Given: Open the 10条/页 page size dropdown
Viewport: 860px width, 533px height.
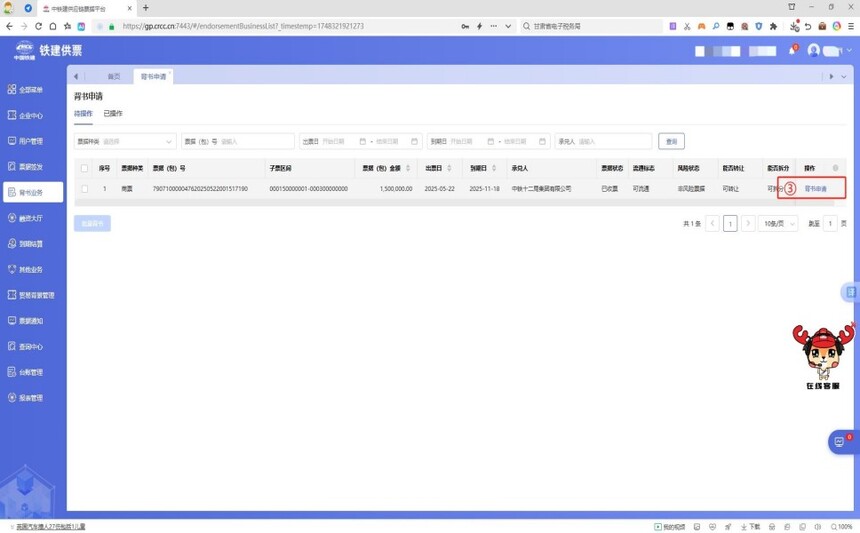Looking at the screenshot, I should [778, 224].
